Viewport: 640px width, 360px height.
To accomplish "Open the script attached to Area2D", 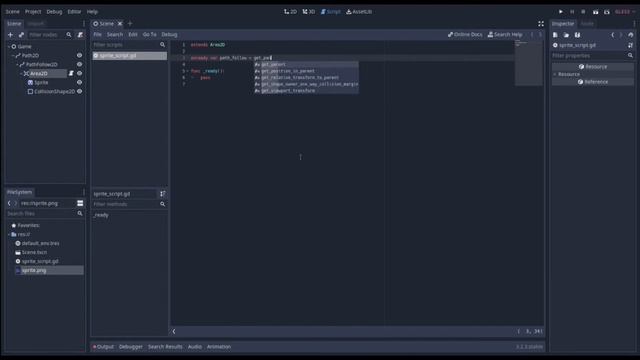I will (71, 73).
